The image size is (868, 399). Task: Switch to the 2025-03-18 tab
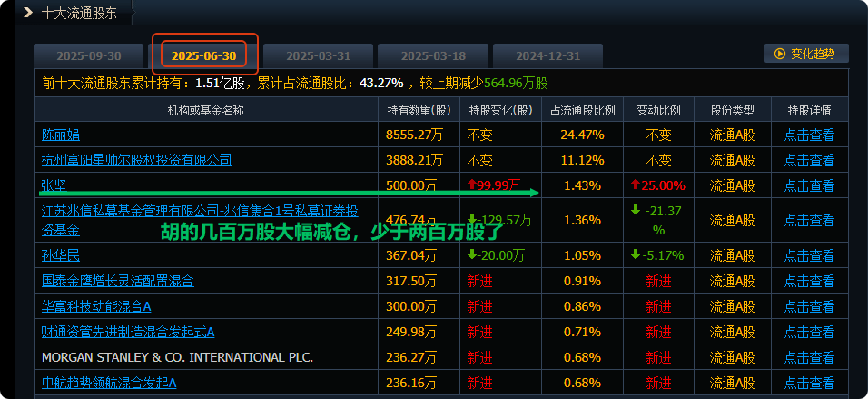point(433,56)
